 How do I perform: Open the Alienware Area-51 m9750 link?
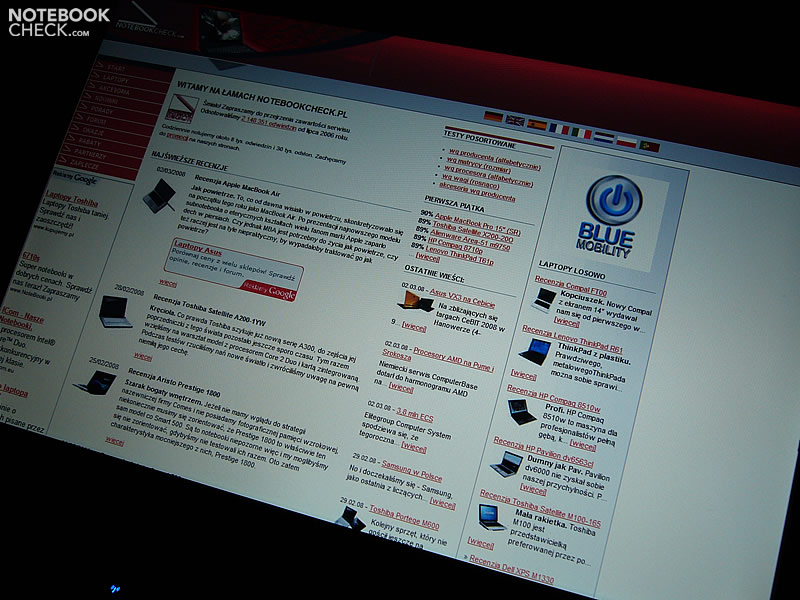tap(469, 240)
